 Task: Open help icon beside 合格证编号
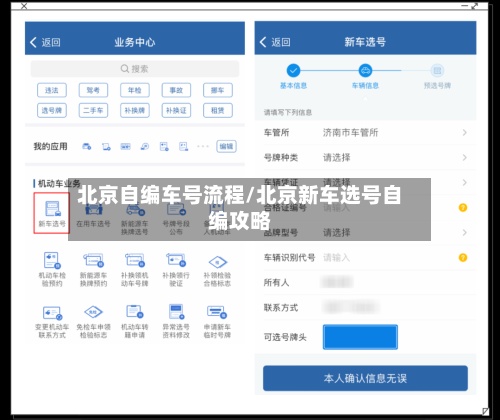tap(463, 208)
